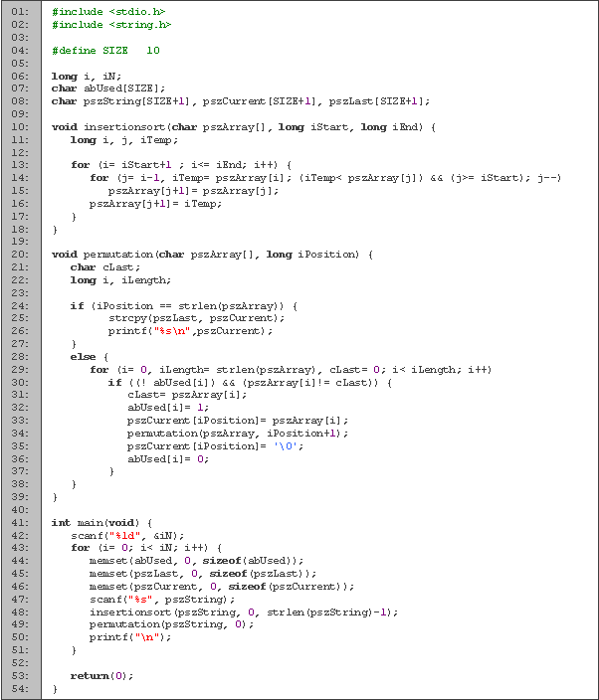599x700 pixels.
Task: Click 'scanf("%s", pszString);' statement
Action: 162,600
